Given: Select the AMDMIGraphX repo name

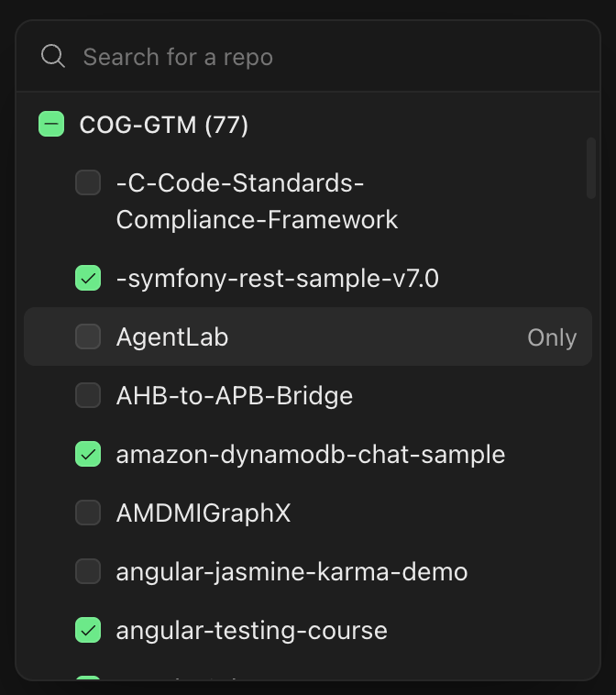Looking at the screenshot, I should (203, 513).
